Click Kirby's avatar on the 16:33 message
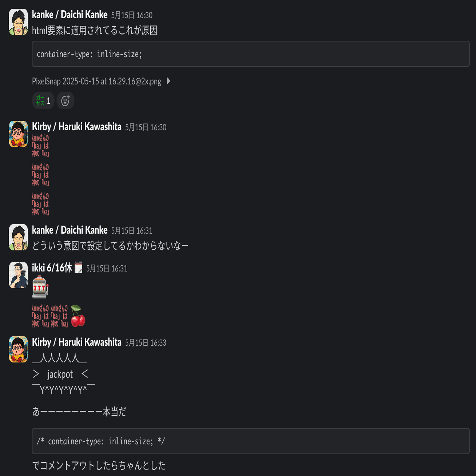The width and height of the screenshot is (476, 476). (18, 349)
